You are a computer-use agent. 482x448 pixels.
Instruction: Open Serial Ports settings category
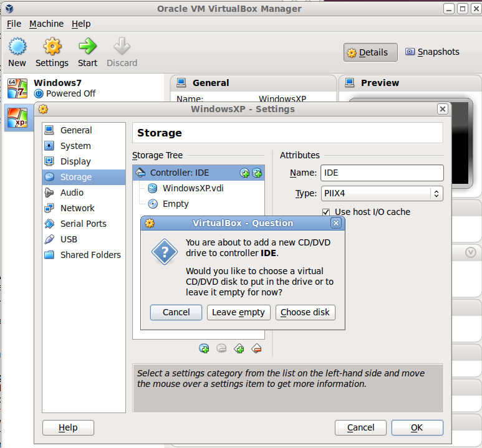(84, 224)
